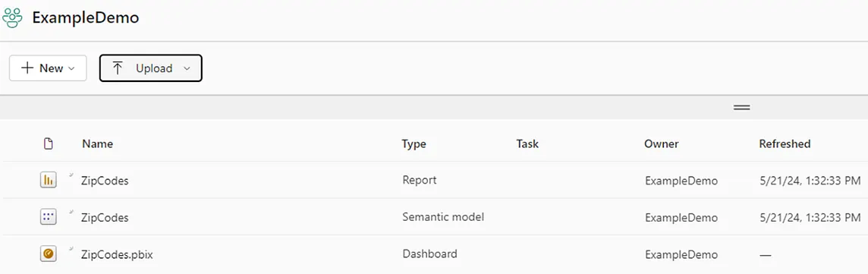Sort by the Owner column header
Screen dimensions: 868x274
pos(662,144)
